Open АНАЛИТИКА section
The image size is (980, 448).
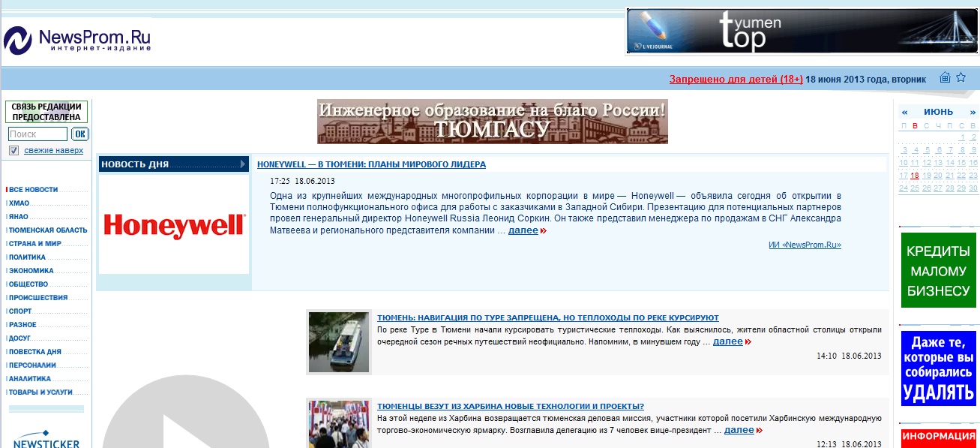30,379
